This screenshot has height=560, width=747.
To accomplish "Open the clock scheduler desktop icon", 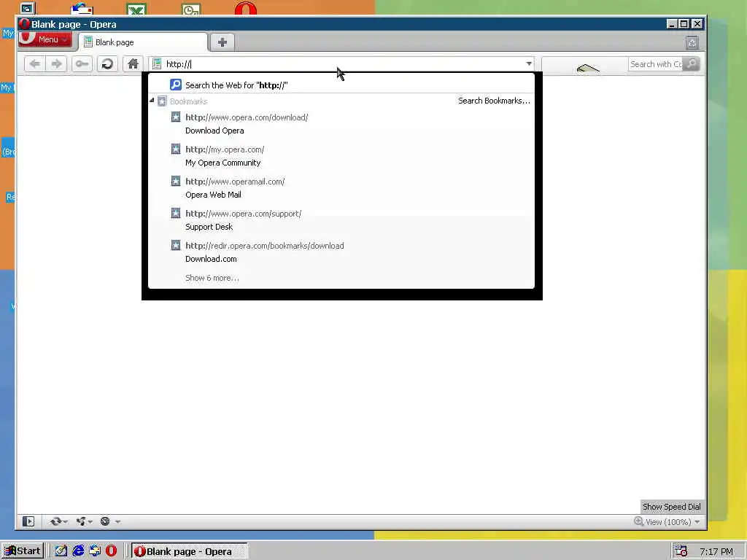I will [x=192, y=9].
